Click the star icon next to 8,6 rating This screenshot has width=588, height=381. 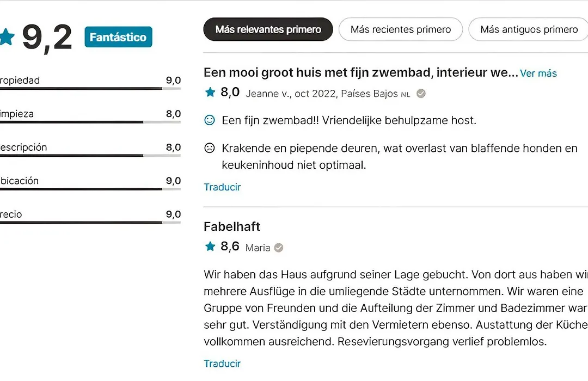pyautogui.click(x=210, y=247)
